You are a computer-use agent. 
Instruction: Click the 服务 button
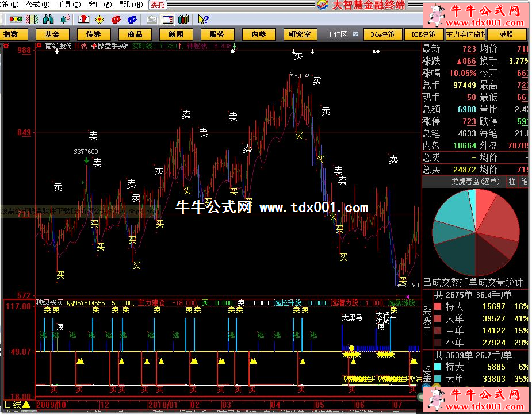pos(217,34)
